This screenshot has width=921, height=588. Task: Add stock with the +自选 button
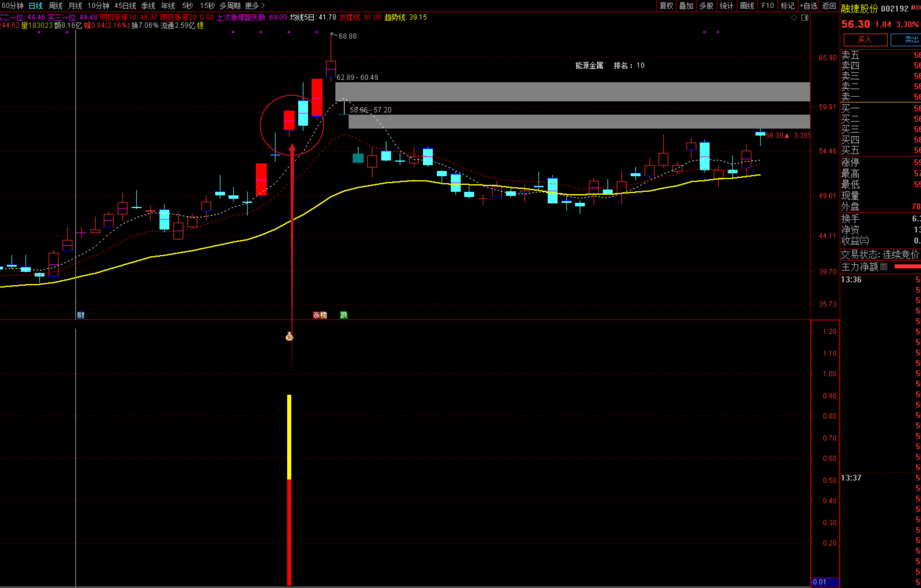(x=808, y=6)
